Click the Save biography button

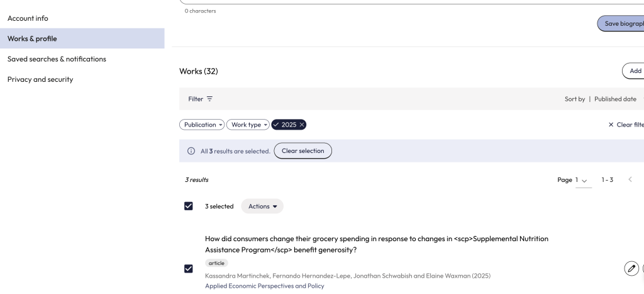coord(621,24)
